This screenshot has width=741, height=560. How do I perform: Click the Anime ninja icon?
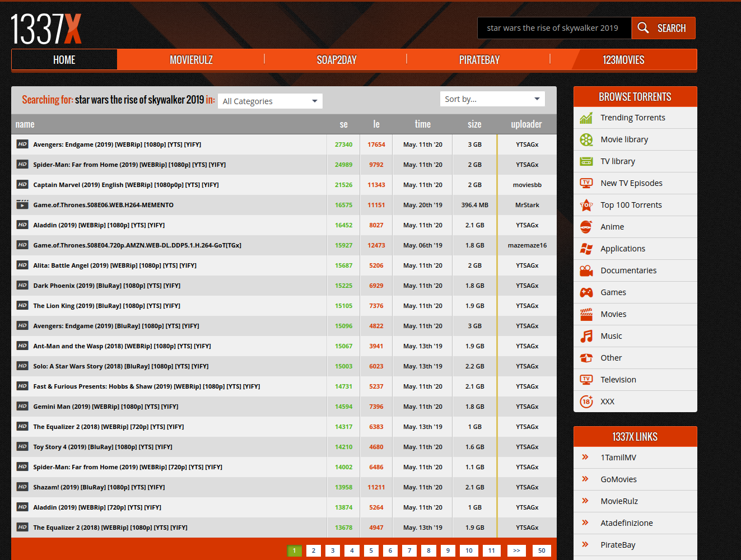click(586, 227)
